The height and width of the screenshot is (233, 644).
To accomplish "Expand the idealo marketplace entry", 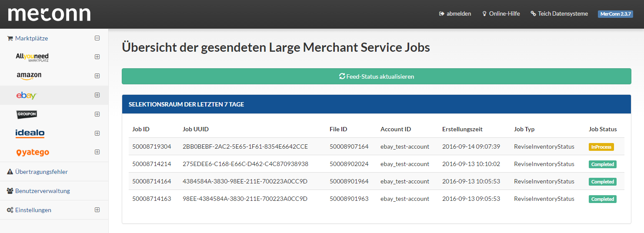I will tap(97, 133).
